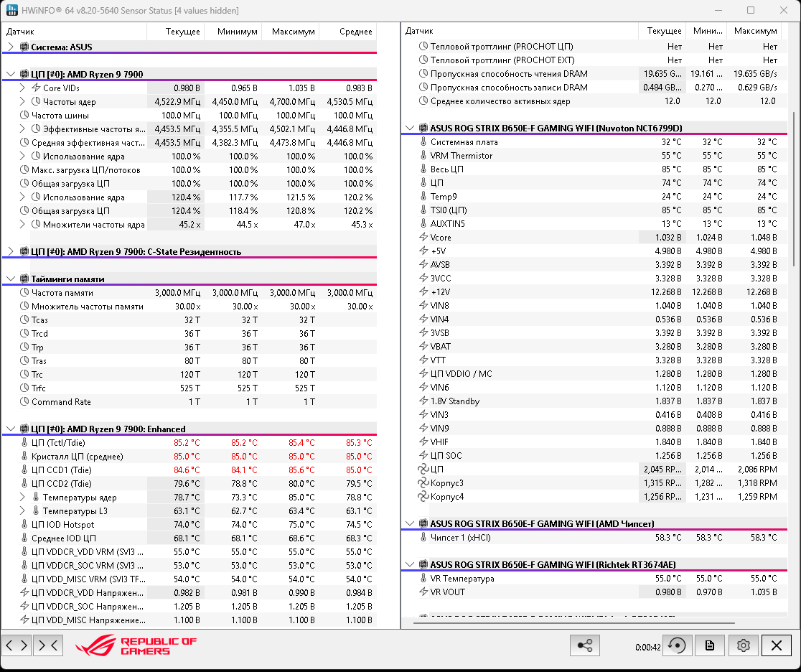This screenshot has width=801, height=672.
Task: Click the lightning icon next to +12V
Action: point(423,291)
